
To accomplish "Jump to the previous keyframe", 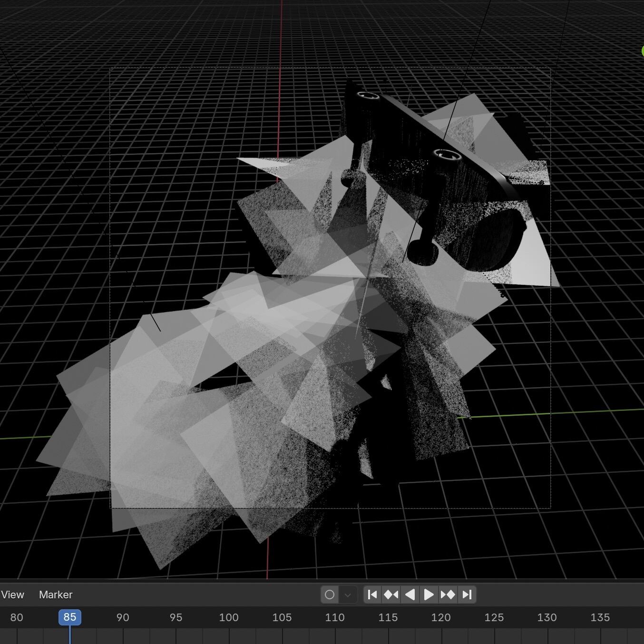I will [391, 595].
